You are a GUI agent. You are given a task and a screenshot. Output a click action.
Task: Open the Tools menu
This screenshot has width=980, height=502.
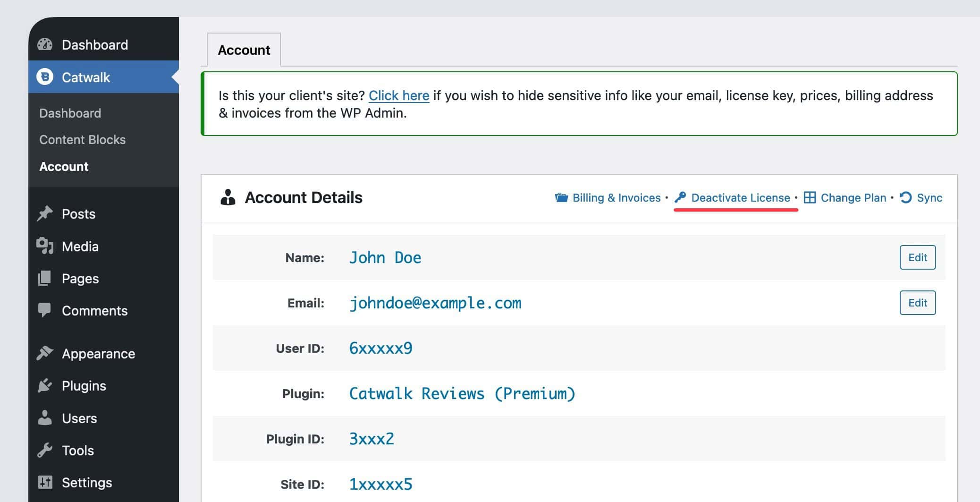(103, 450)
